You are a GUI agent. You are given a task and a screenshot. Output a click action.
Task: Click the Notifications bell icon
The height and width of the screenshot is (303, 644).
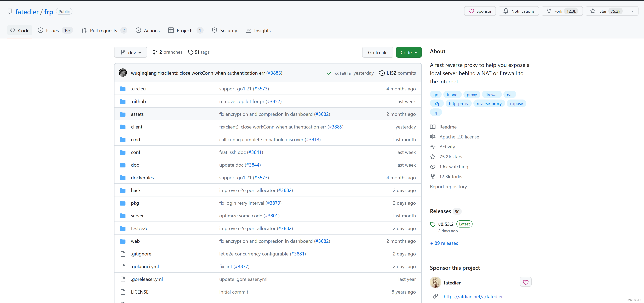(x=506, y=11)
